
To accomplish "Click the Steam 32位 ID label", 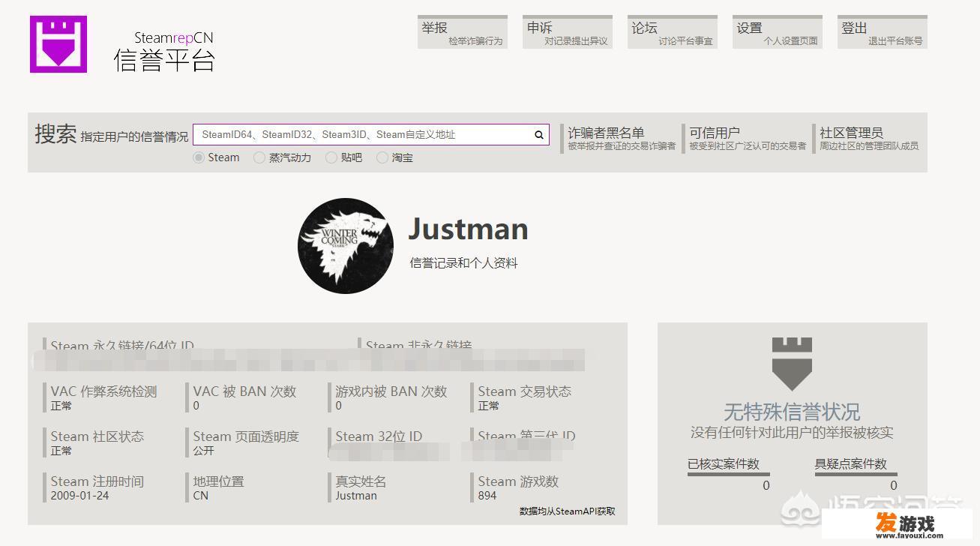I will pos(379,436).
